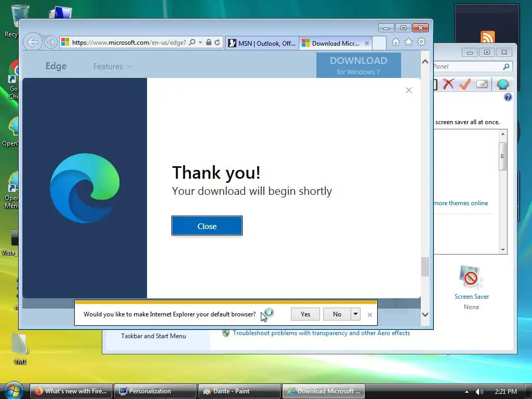This screenshot has height=399, width=532.
Task: Click the Edge swirl logo image
Action: click(x=85, y=188)
